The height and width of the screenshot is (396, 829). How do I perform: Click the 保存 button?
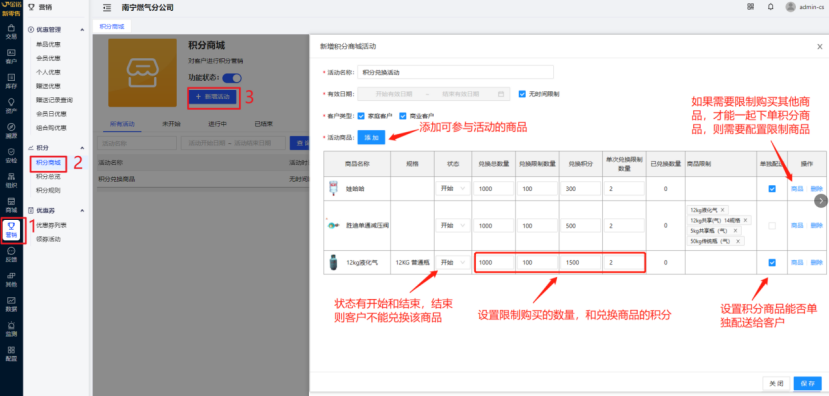click(x=808, y=383)
